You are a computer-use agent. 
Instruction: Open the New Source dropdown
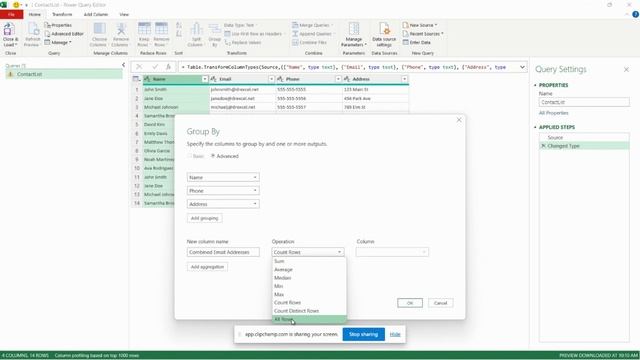click(420, 25)
